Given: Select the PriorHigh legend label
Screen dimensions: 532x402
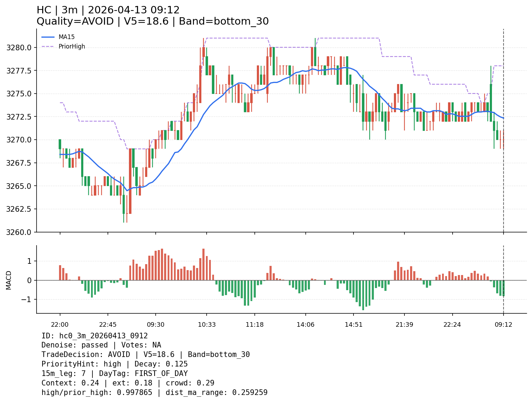Looking at the screenshot, I should [72, 46].
